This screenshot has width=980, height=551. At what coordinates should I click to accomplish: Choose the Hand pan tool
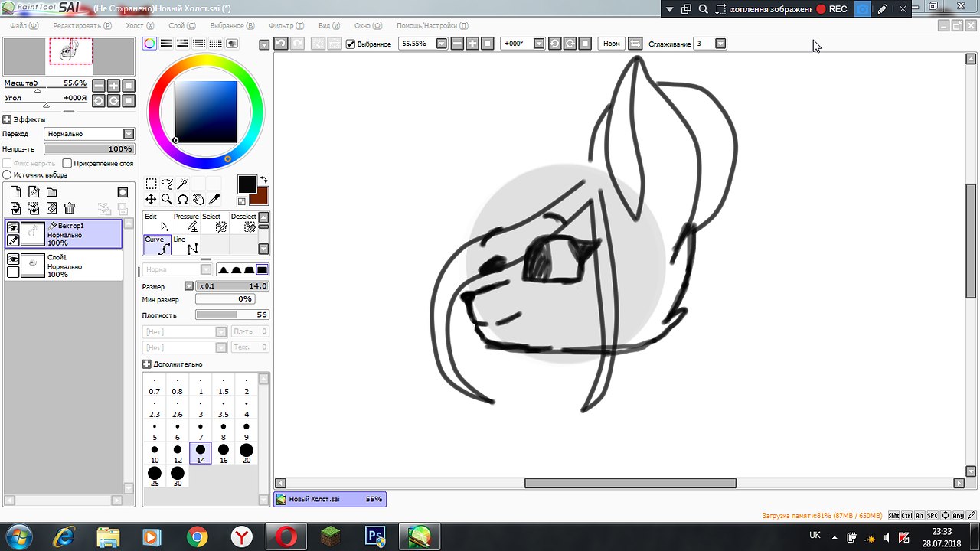[198, 200]
